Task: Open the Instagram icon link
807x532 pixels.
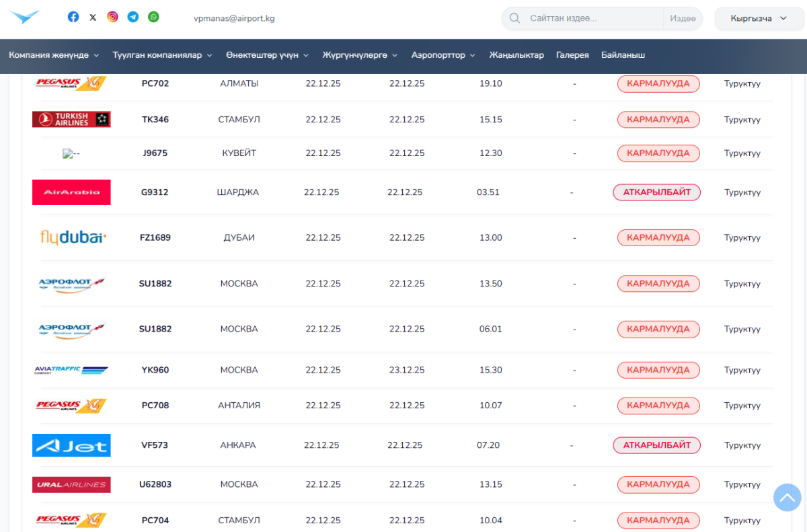Action: [x=113, y=17]
